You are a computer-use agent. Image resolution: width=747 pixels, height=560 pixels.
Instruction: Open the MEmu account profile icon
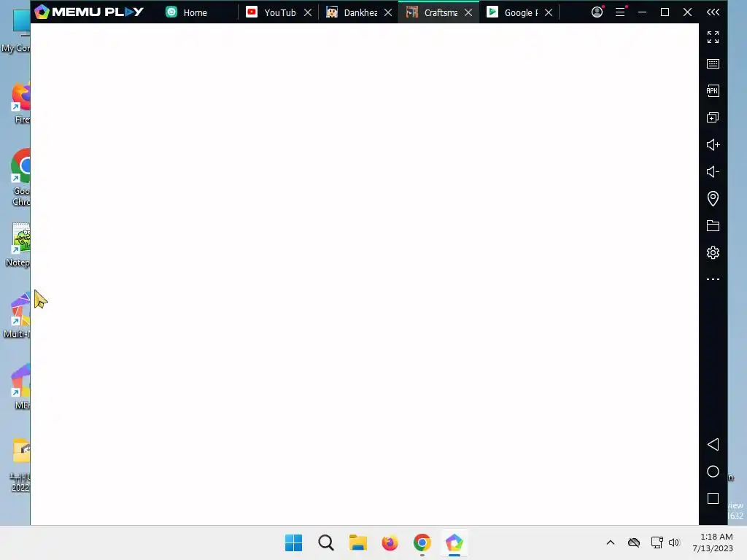pos(597,12)
